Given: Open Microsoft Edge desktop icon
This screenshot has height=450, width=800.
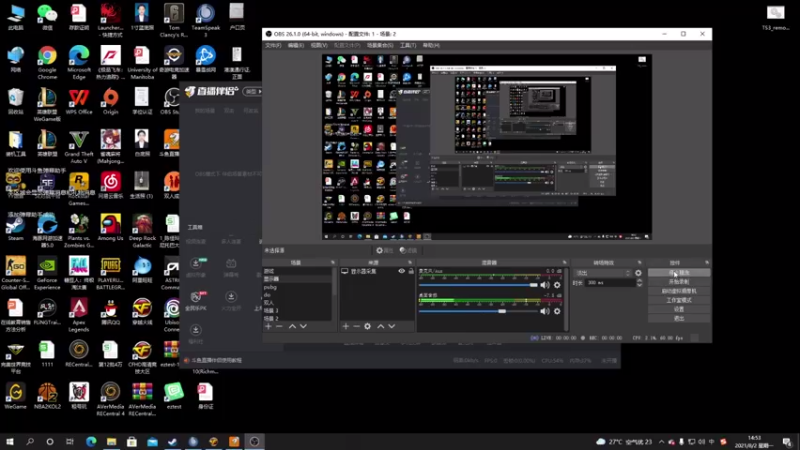Looking at the screenshot, I should pyautogui.click(x=79, y=62).
